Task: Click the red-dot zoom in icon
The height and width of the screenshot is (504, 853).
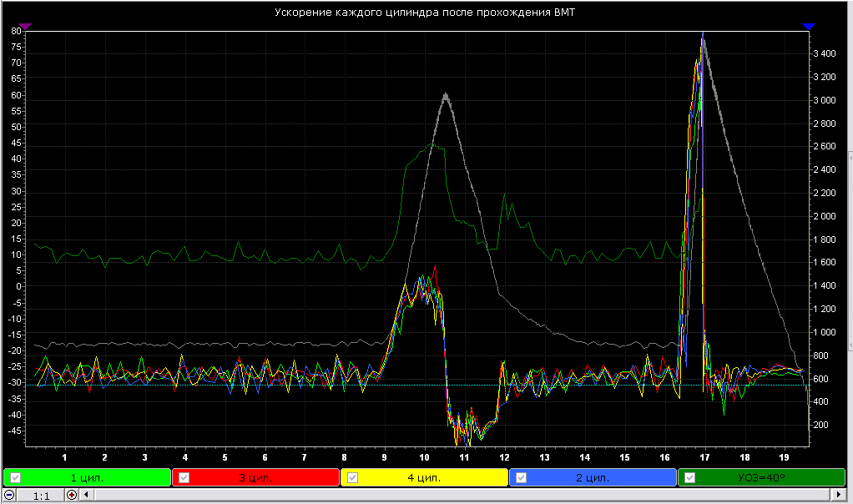Action: pyautogui.click(x=72, y=495)
